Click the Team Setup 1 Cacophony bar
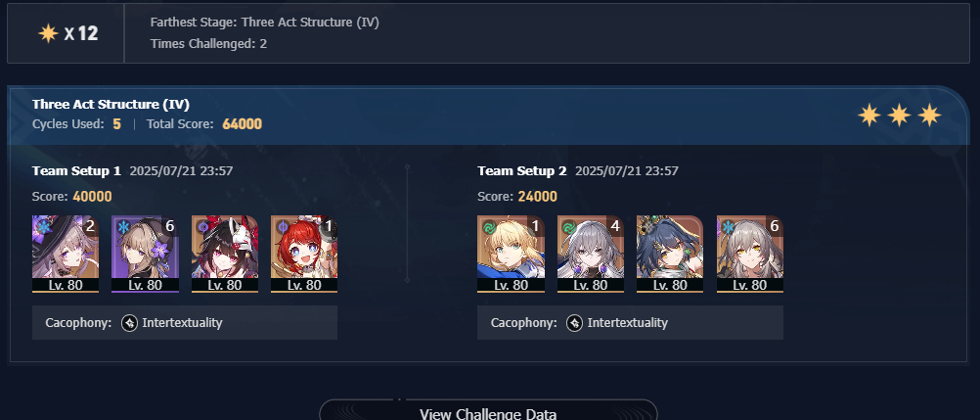Viewport: 980px width, 420px height. point(185,323)
